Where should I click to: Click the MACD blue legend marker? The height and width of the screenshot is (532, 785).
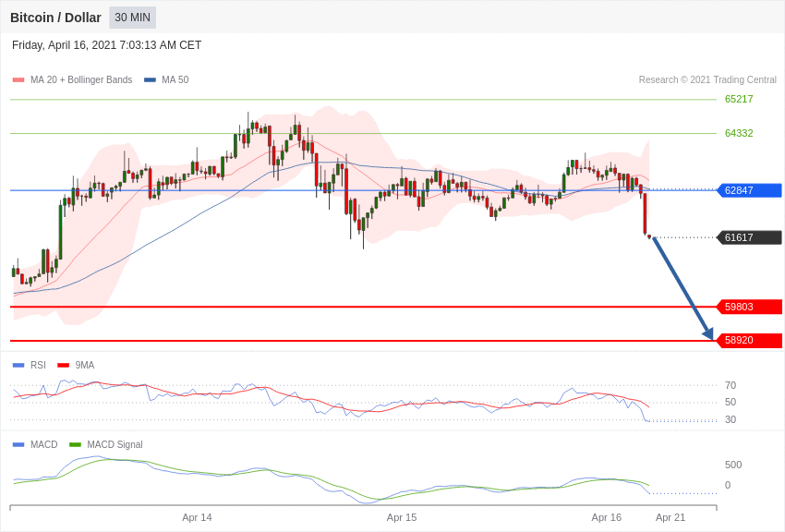click(18, 444)
